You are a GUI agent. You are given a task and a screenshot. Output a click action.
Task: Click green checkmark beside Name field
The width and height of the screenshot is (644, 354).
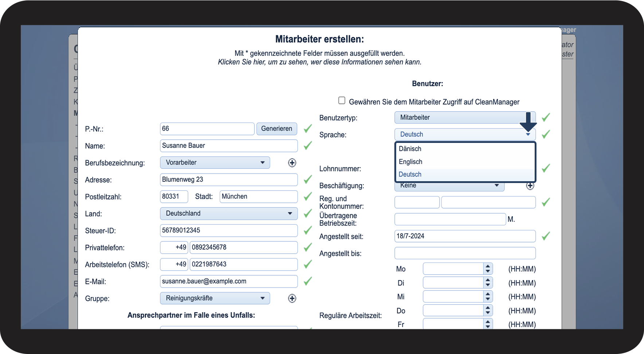pos(308,146)
